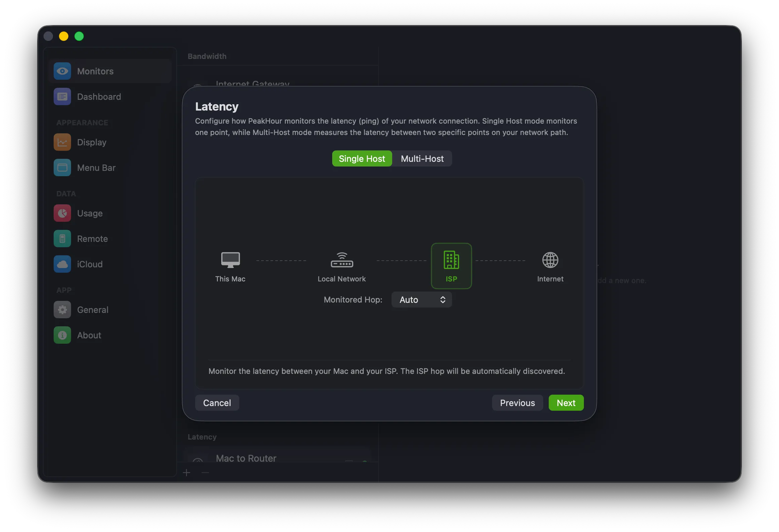Click the yellow minimize window button
779x532 pixels.
click(x=64, y=36)
